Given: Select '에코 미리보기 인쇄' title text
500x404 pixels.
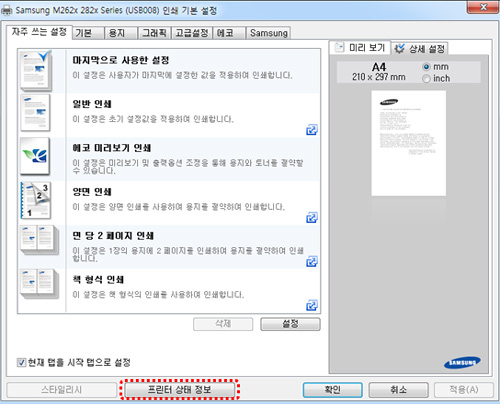Looking at the screenshot, I should click(x=112, y=148).
